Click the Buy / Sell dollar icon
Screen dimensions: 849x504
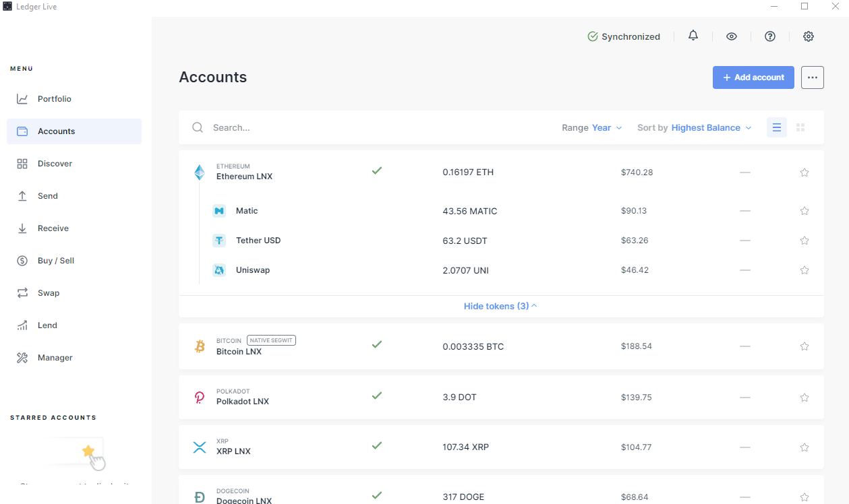pos(22,261)
